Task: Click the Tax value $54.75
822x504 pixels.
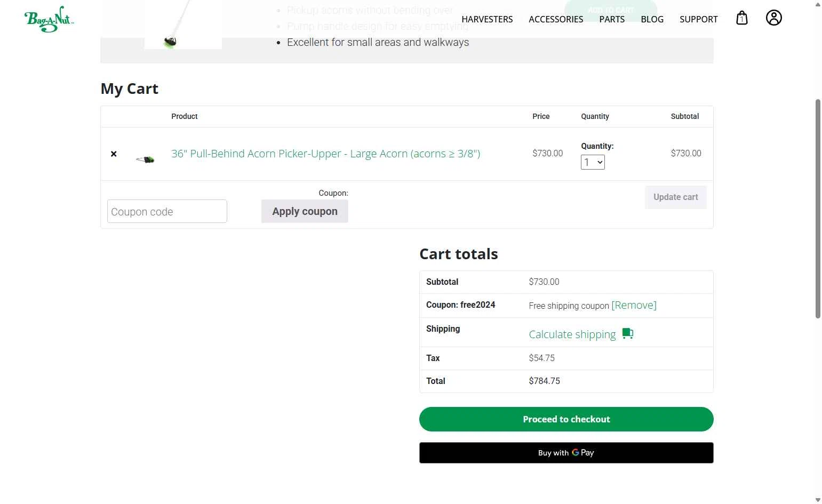Action: pos(541,358)
